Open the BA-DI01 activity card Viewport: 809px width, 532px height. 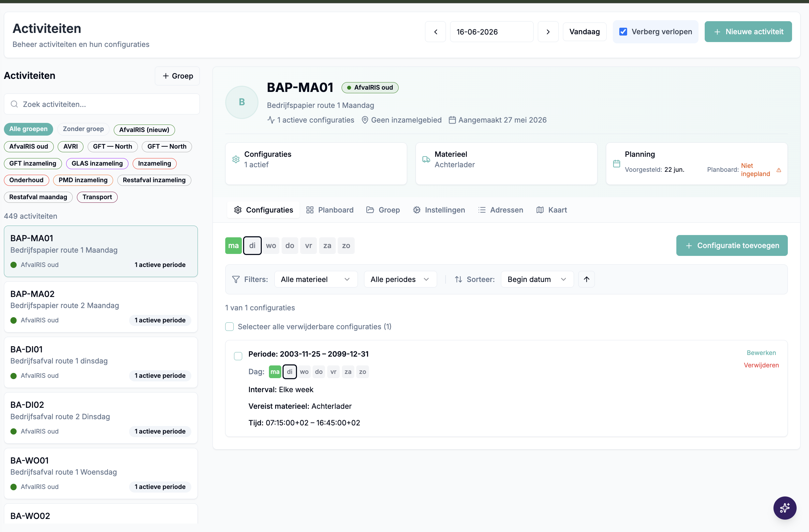point(101,362)
